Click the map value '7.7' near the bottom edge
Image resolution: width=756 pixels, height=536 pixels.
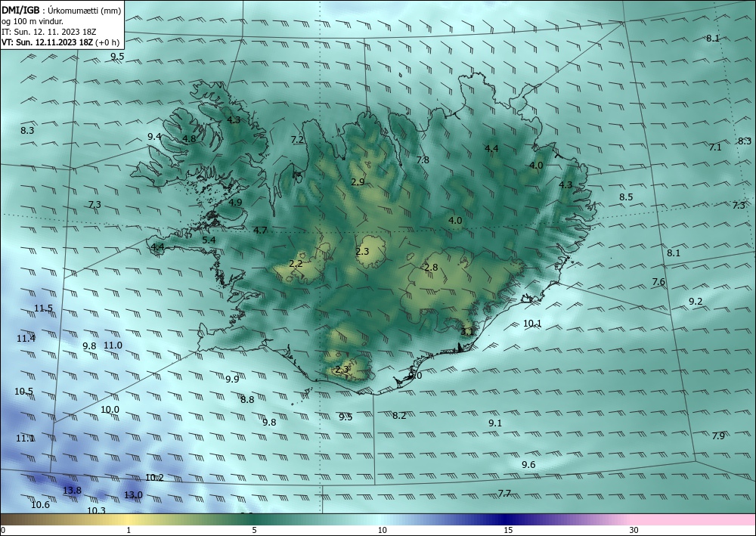[x=504, y=493]
